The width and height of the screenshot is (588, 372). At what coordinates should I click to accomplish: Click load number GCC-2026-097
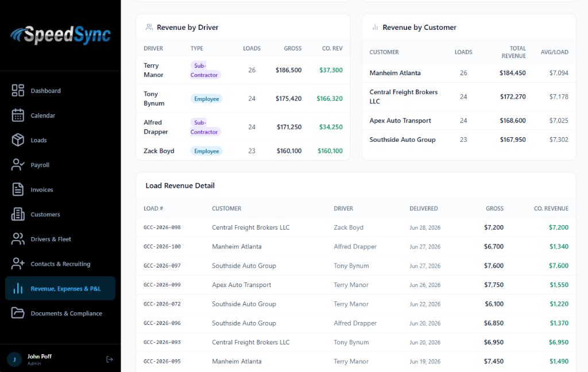(162, 266)
